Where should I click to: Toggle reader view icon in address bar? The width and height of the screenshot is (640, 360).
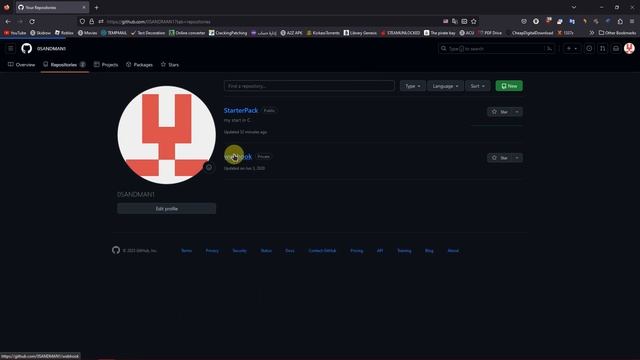click(x=464, y=21)
